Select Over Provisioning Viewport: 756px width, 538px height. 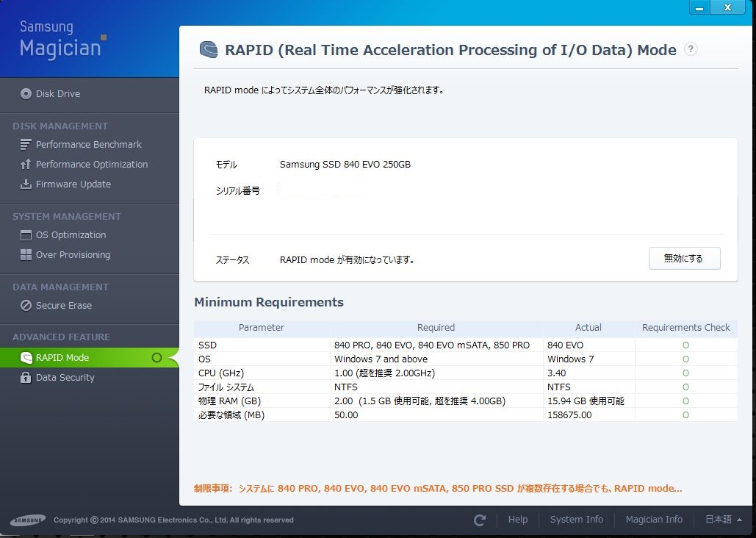point(73,255)
